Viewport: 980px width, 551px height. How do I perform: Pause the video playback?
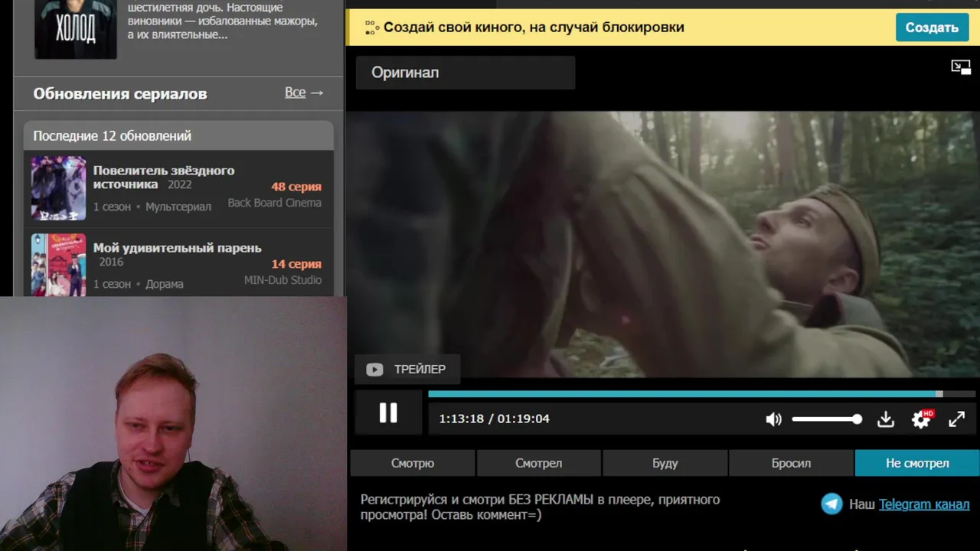(x=388, y=413)
